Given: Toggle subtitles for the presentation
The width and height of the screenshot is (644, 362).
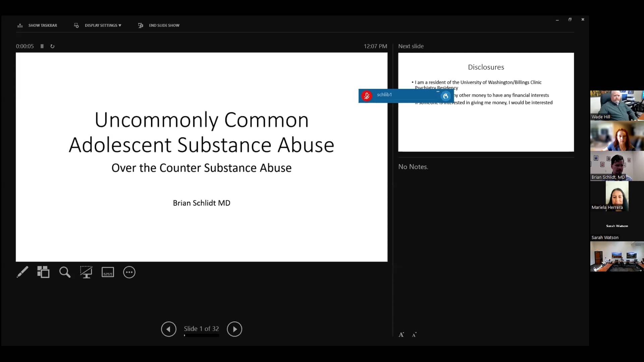Looking at the screenshot, I should [x=108, y=272].
